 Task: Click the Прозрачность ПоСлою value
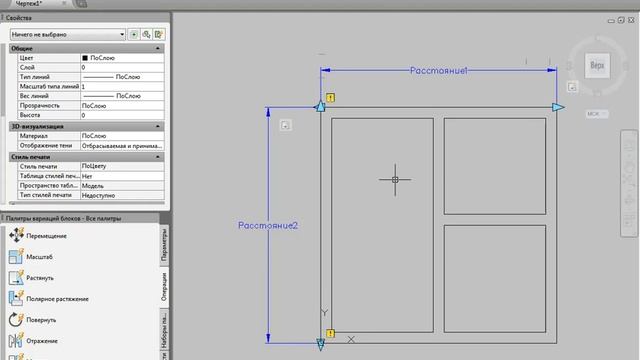(122, 106)
